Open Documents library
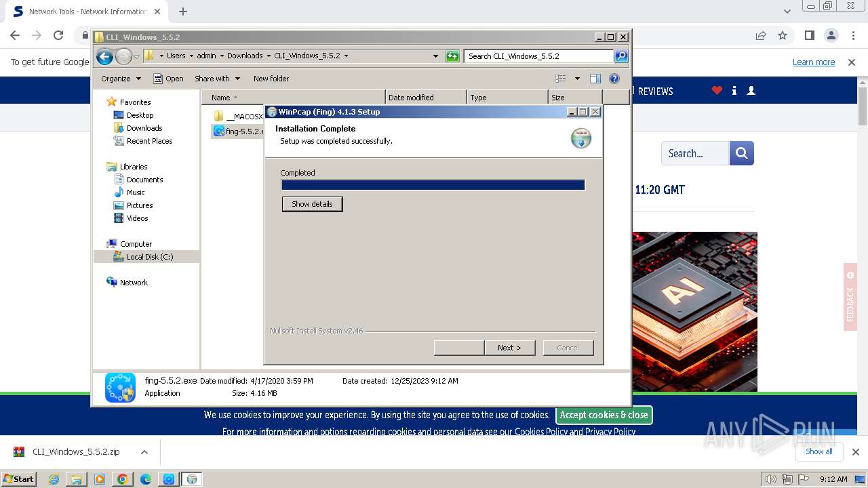The height and width of the screenshot is (488, 868). (x=144, y=180)
